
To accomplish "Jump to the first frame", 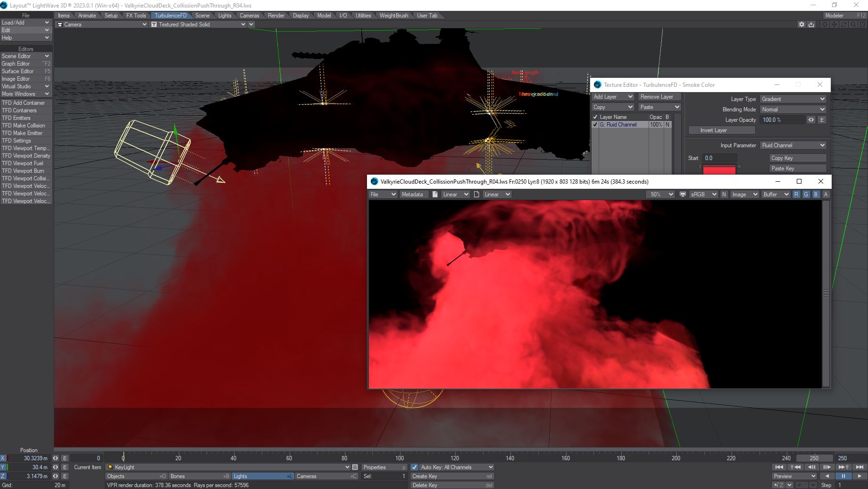I will tap(779, 467).
